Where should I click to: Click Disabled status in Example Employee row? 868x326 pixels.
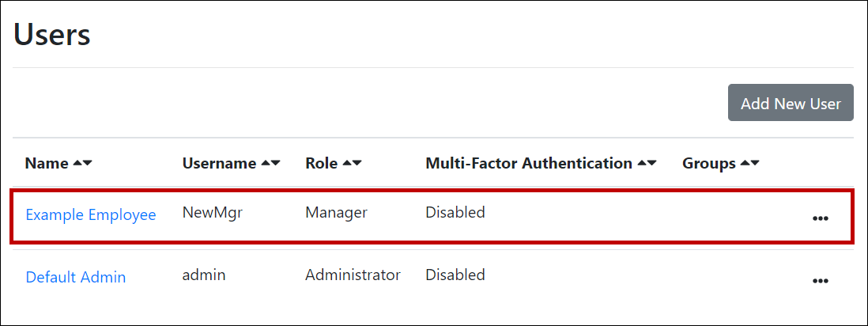tap(455, 212)
